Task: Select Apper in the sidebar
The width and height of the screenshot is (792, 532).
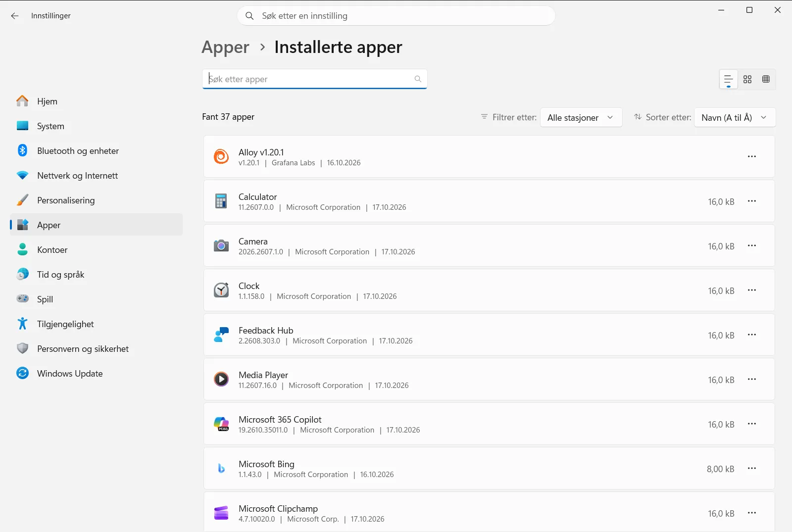Action: click(x=97, y=225)
